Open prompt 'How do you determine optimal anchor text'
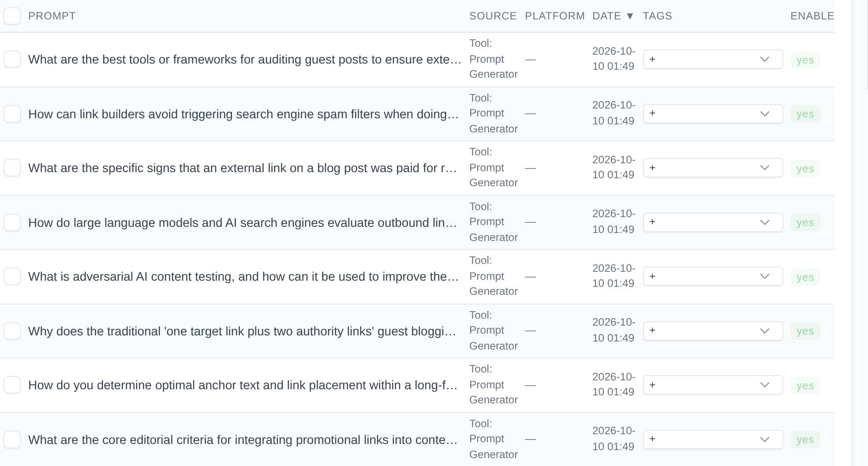 click(243, 385)
